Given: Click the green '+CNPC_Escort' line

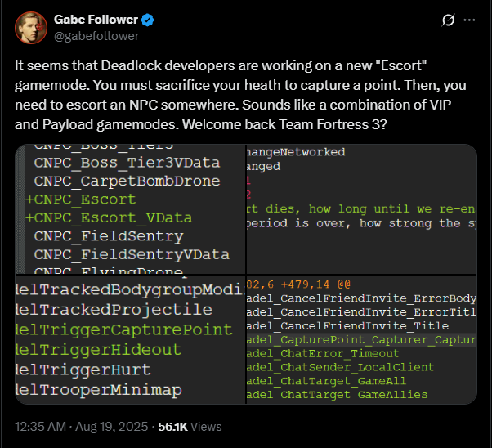Looking at the screenshot, I should 81,199.
